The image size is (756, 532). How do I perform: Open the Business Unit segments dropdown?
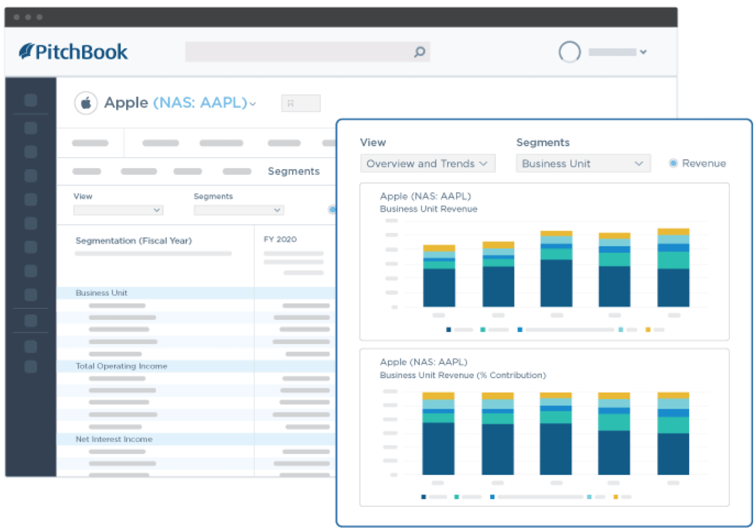click(583, 164)
